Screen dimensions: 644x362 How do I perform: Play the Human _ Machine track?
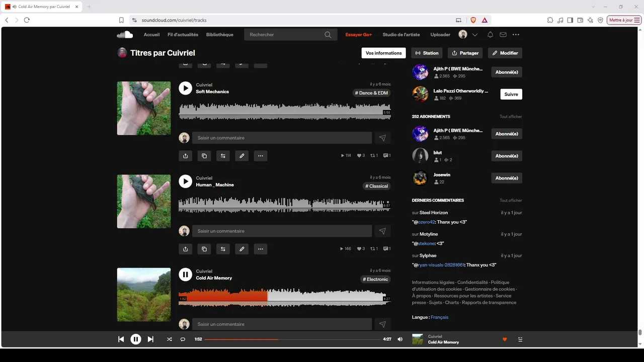point(186,182)
